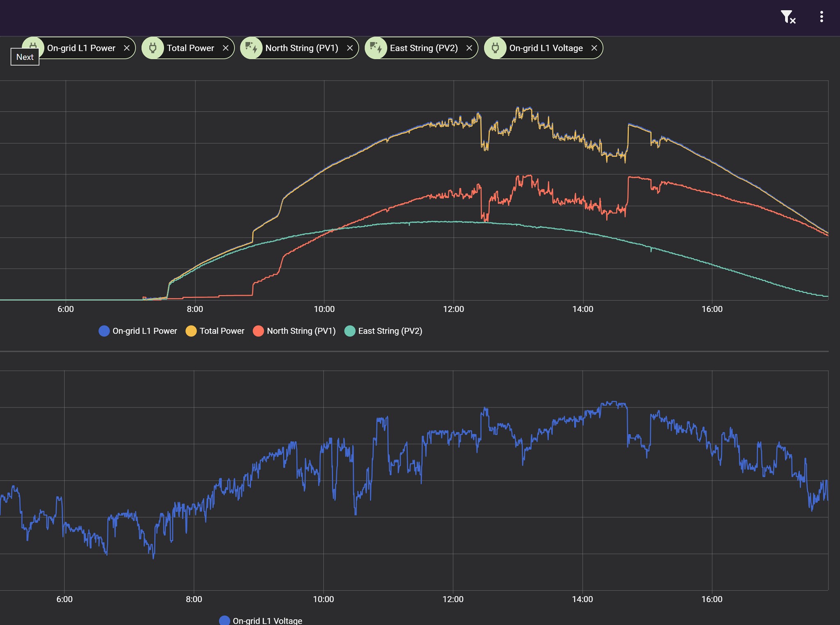840x625 pixels.
Task: Click 14:00 marker on the voltage chart axis
Action: (x=582, y=599)
